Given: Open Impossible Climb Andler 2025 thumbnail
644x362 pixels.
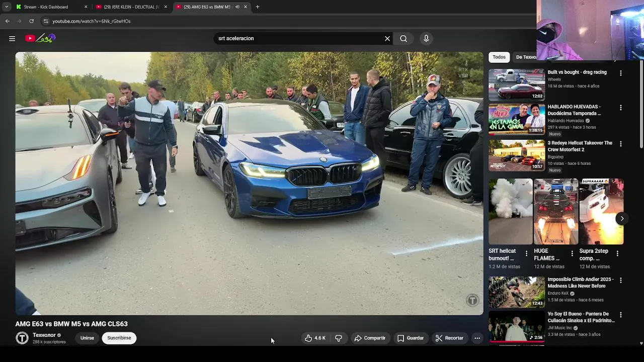Looking at the screenshot, I should click(x=517, y=292).
